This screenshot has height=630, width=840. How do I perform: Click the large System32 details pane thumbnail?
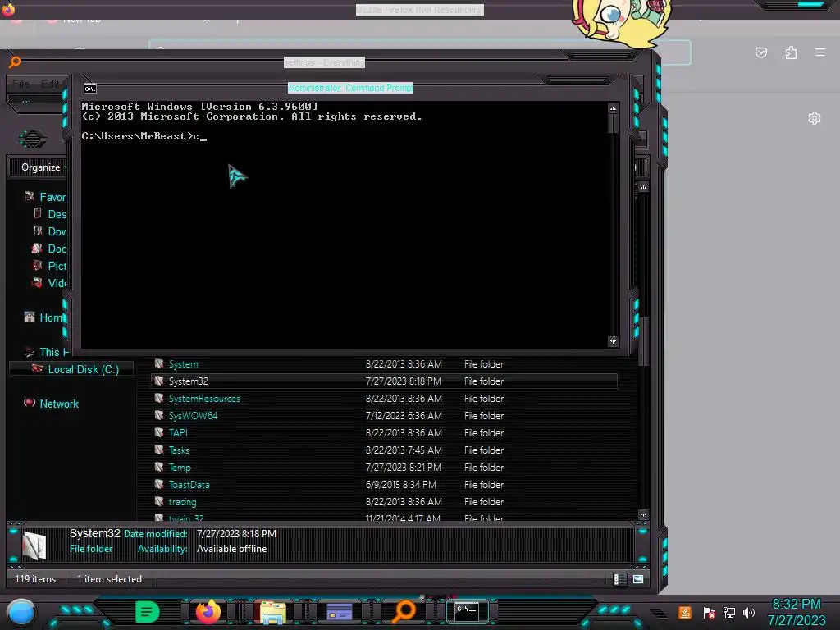[34, 546]
